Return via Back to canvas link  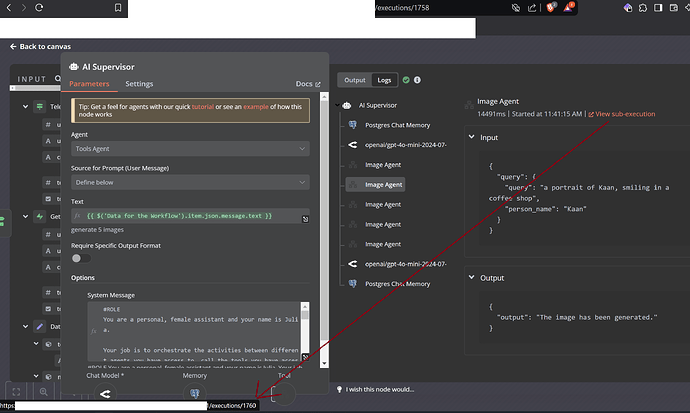point(40,46)
